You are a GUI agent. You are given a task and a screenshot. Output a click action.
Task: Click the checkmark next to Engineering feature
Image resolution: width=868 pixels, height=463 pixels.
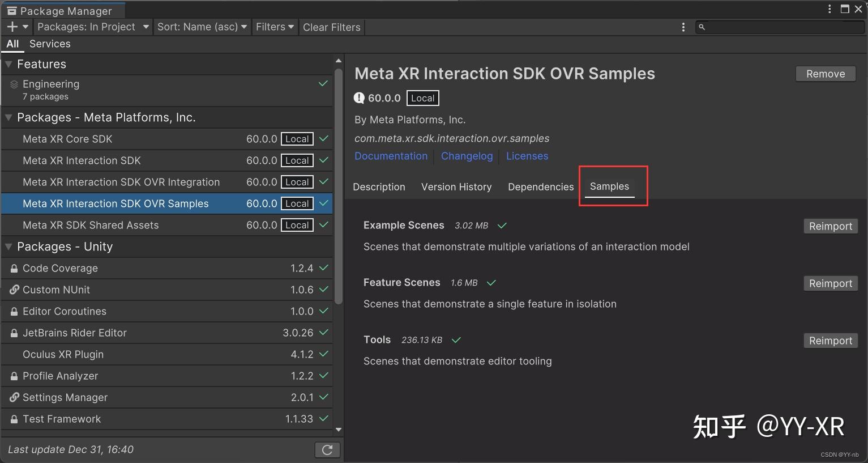pos(323,83)
